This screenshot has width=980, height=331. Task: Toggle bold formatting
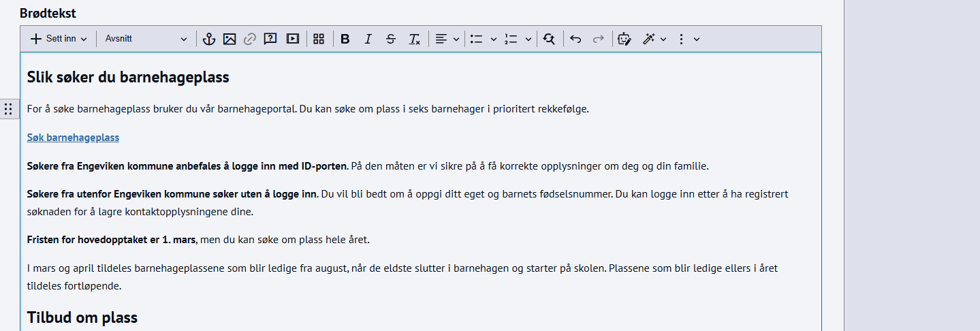[345, 39]
